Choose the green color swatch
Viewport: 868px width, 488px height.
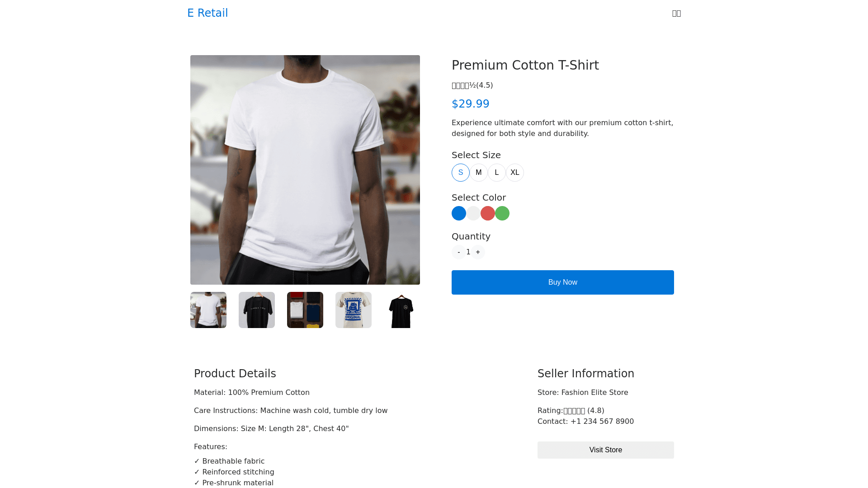tap(502, 213)
